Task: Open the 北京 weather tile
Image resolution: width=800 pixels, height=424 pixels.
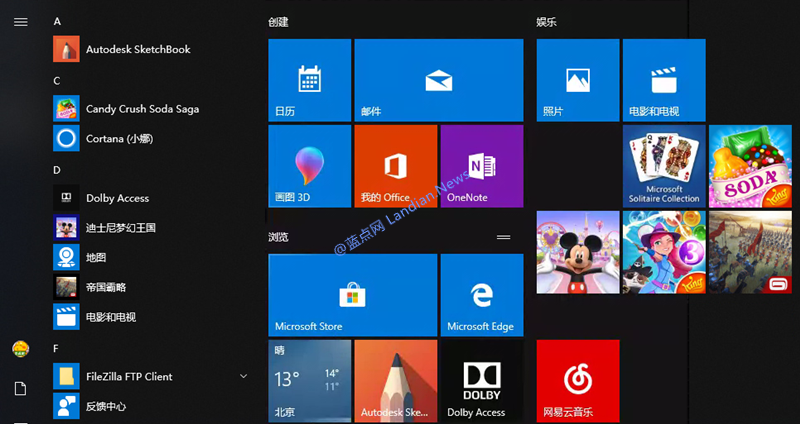Action: click(310, 381)
